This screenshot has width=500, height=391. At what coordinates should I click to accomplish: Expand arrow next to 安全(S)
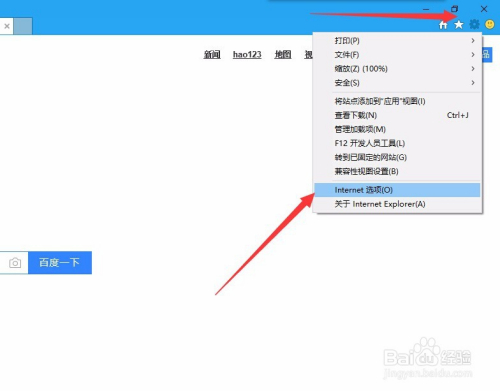[473, 83]
